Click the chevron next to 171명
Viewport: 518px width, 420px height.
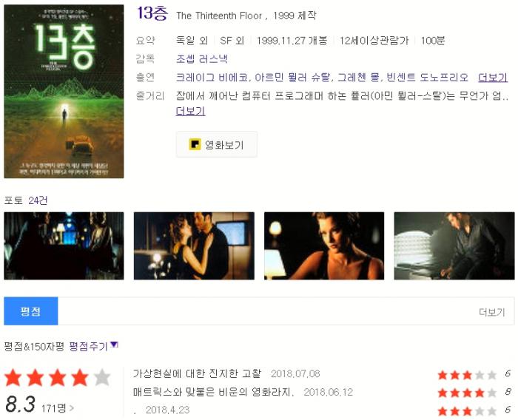(72, 408)
